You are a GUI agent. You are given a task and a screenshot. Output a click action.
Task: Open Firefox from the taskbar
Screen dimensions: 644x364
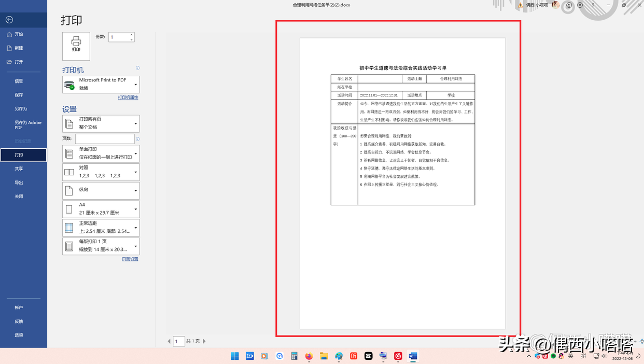point(309,356)
